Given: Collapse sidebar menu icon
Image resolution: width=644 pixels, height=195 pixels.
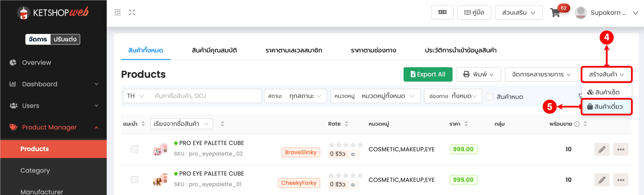Looking at the screenshot, I should (x=117, y=12).
